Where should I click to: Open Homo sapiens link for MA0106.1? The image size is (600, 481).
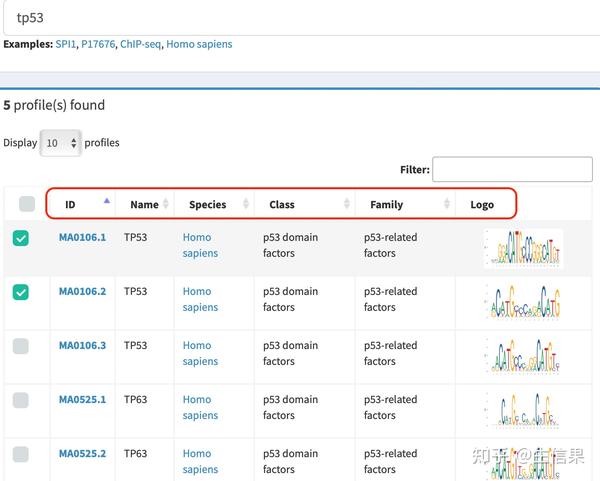200,245
